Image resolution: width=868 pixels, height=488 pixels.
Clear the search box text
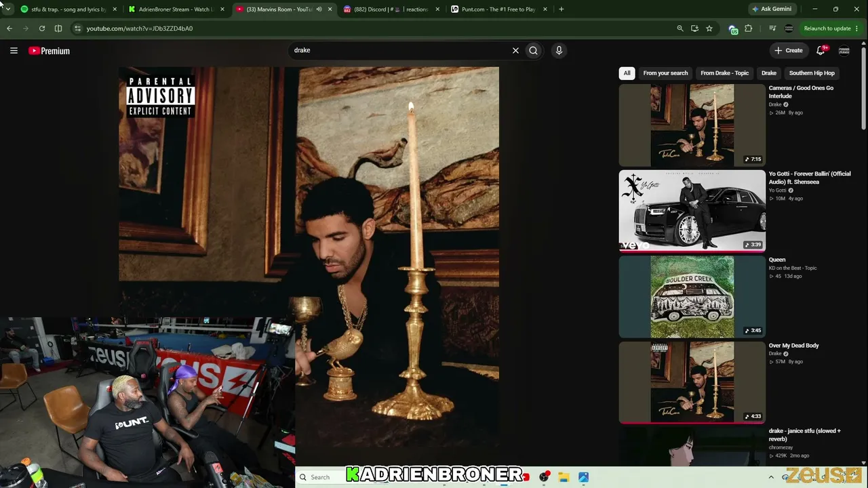click(x=515, y=50)
